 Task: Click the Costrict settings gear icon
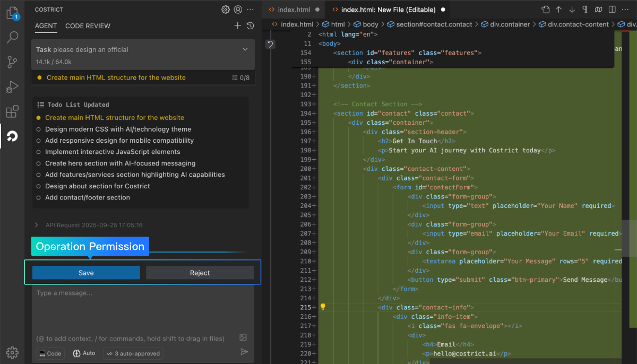(226, 10)
